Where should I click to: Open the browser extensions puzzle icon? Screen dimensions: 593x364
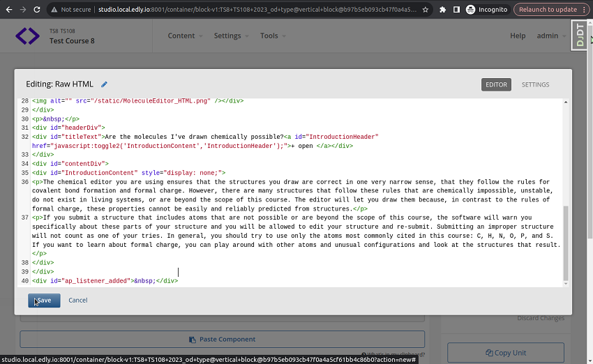tap(442, 10)
